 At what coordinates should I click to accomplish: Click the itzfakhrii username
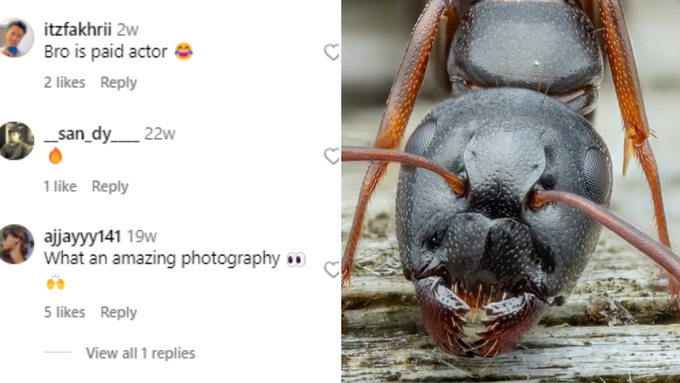click(78, 29)
